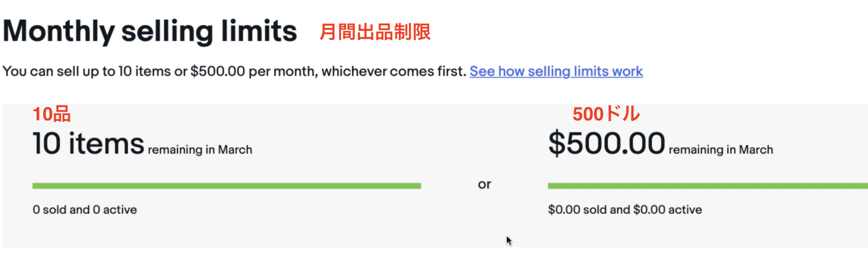868x278 pixels.
Task: Click "10 items or" in the description sentence
Action: (153, 71)
